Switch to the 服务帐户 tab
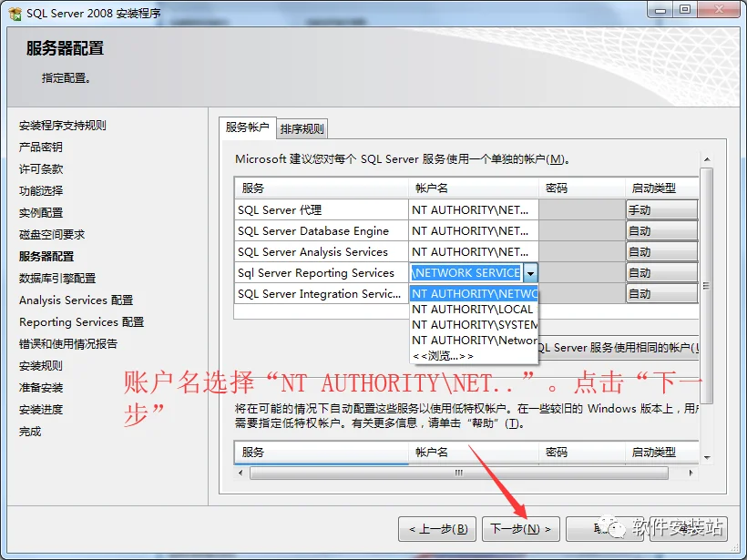 tap(247, 127)
